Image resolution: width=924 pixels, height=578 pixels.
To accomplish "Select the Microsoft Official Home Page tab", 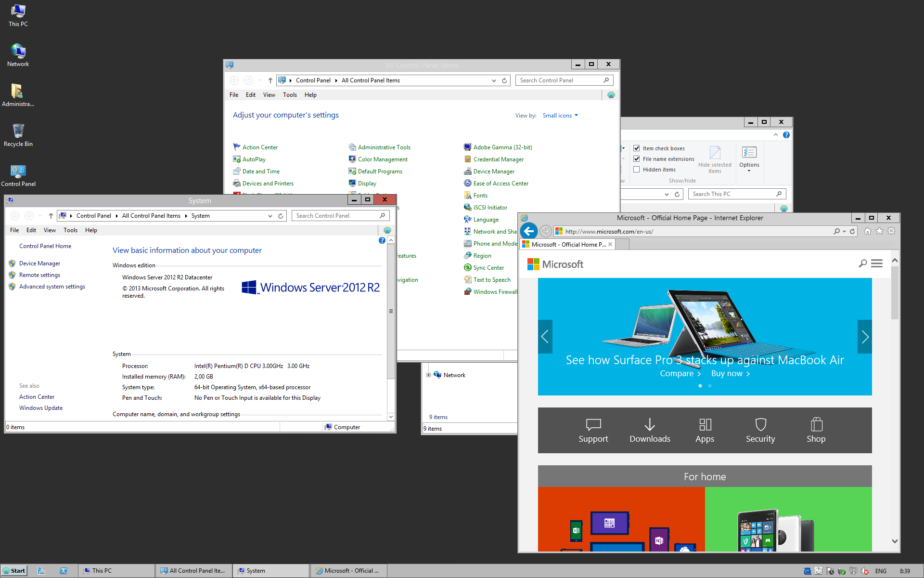I will (567, 245).
